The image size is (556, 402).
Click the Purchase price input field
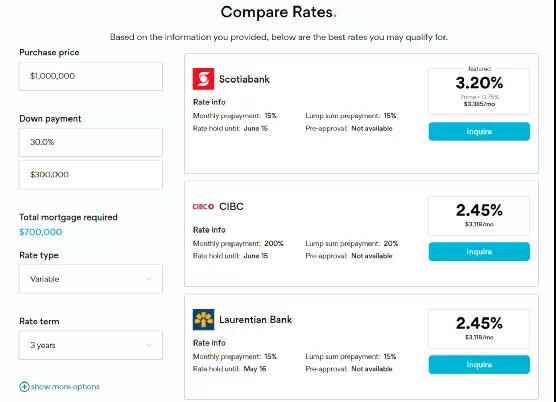[x=91, y=76]
